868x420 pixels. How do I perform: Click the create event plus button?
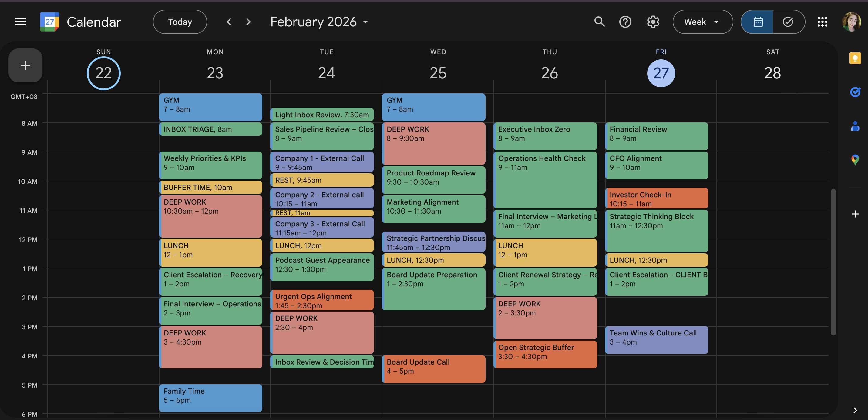coord(25,65)
